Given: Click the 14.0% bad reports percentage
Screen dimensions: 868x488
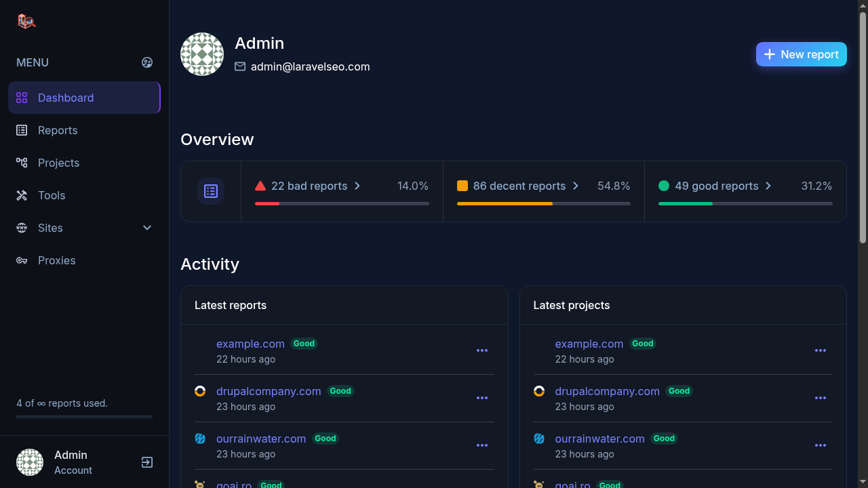Looking at the screenshot, I should 413,186.
